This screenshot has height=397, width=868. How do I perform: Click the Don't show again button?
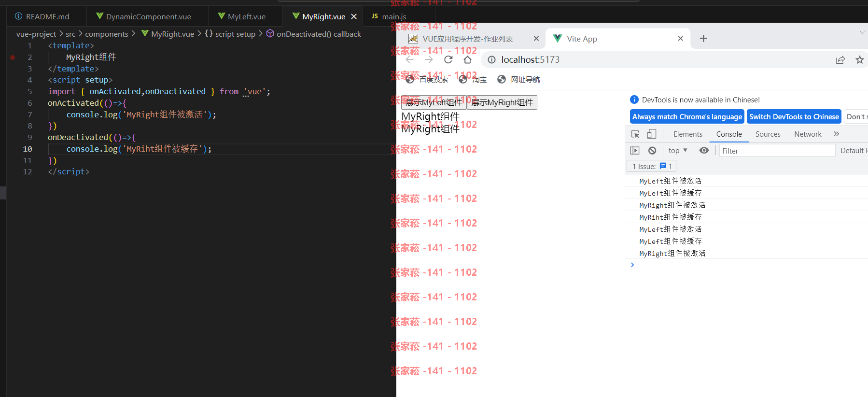[856, 116]
